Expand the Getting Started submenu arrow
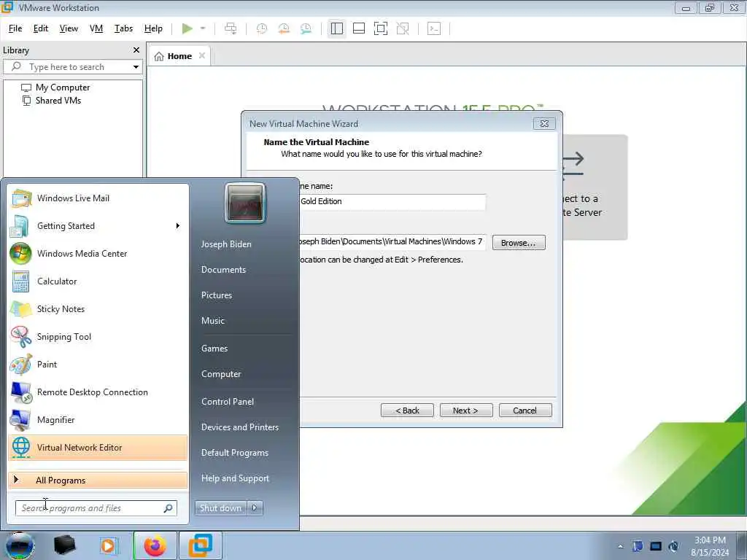 point(178,226)
